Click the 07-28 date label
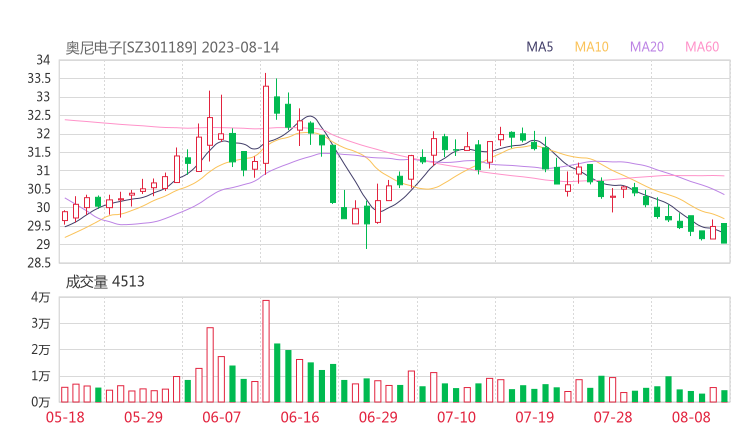740x440 pixels. [x=613, y=417]
